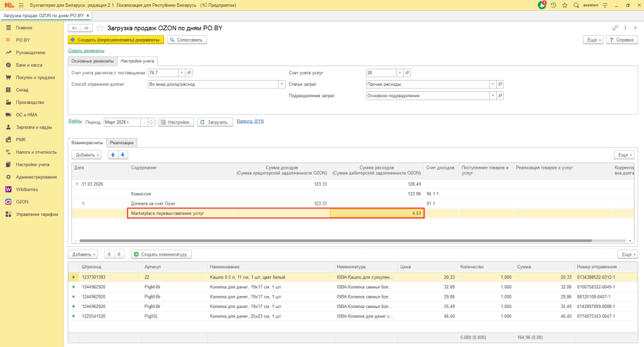Screen dimensions: 644x347
Task: Move row down in Взаиморасчеты table
Action: click(123, 154)
